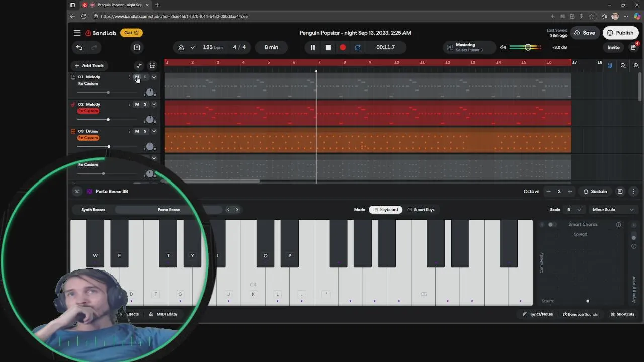Mute track 03 Drums
Image resolution: width=644 pixels, height=362 pixels.
click(137, 131)
